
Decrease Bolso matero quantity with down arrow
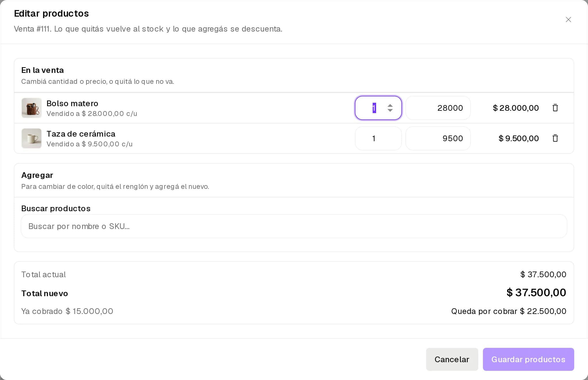[390, 110]
